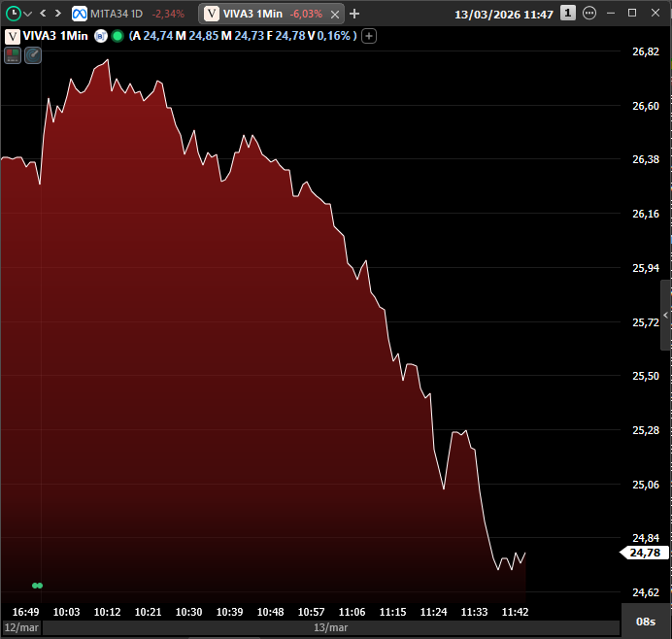
Task: Click the date and time 13/03/2026 11:47
Action: [504, 15]
